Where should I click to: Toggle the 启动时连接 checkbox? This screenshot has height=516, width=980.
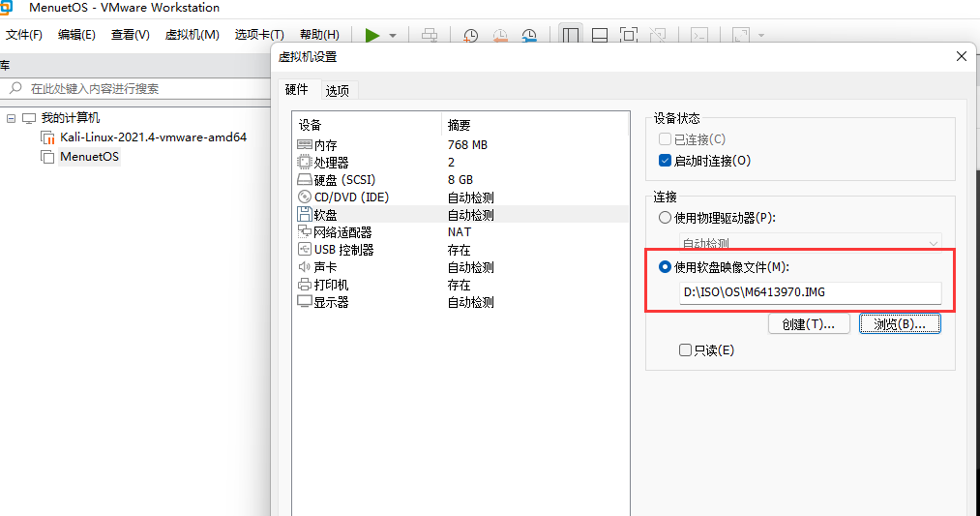(665, 161)
